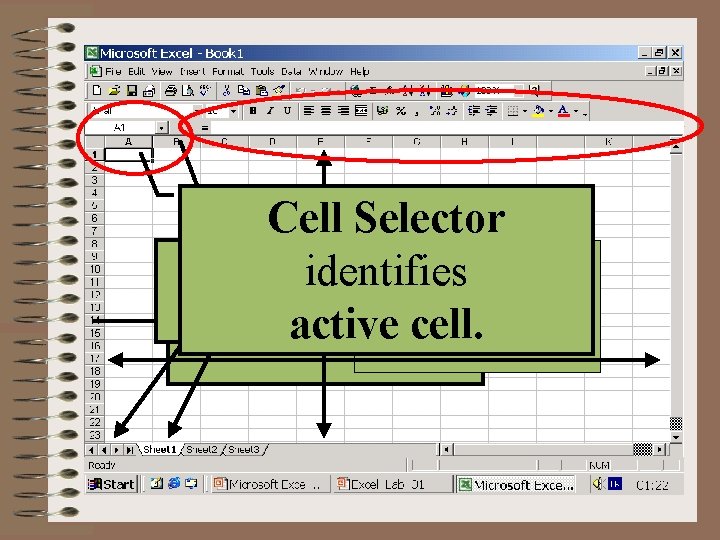Image resolution: width=720 pixels, height=540 pixels.
Task: Toggle Align Right
Action: click(343, 111)
